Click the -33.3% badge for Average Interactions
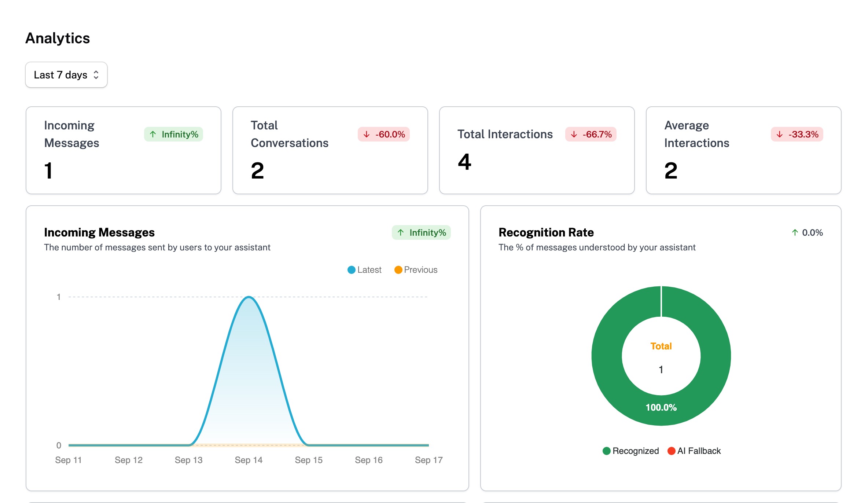The width and height of the screenshot is (868, 503). coord(797,134)
